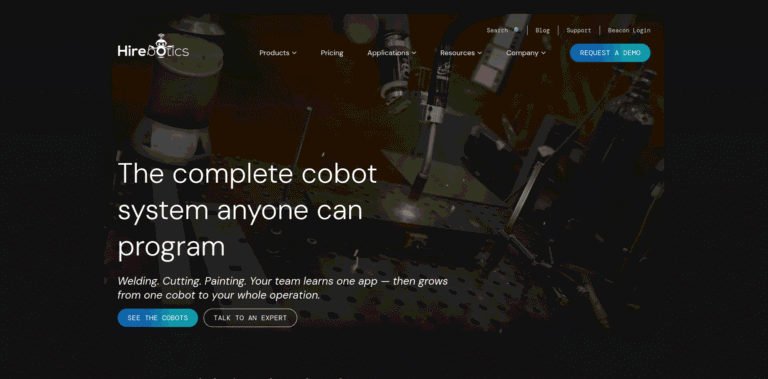Click the Request a Demo button

click(610, 53)
